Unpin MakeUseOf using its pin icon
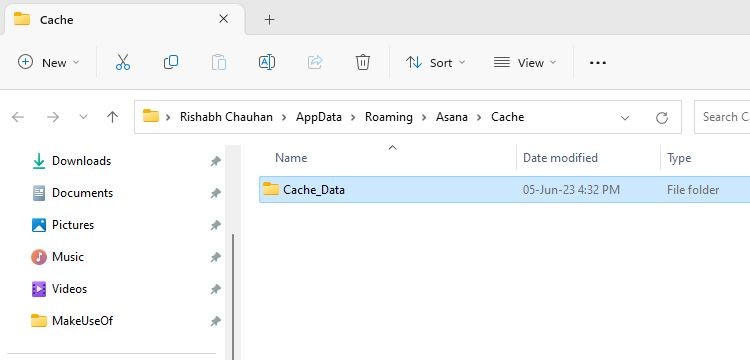 (216, 321)
